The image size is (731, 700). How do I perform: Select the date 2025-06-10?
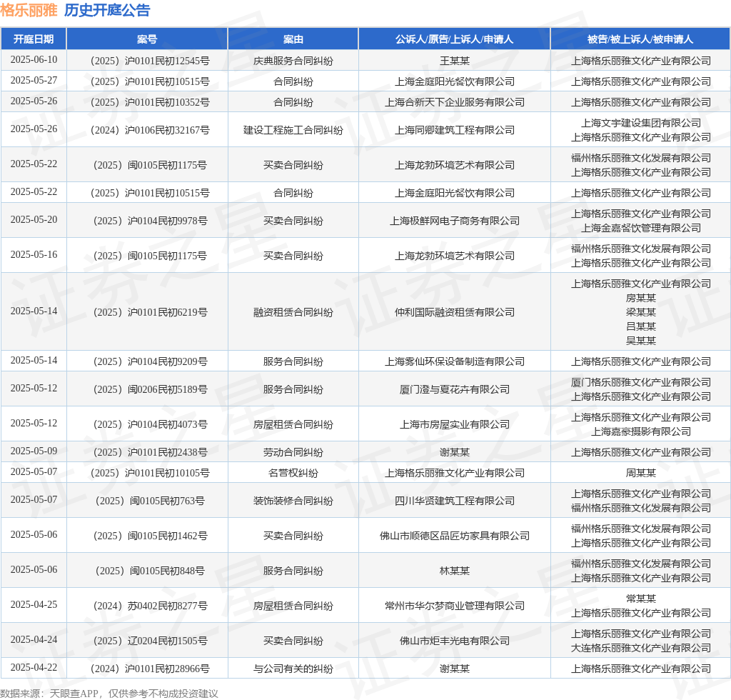pos(34,60)
